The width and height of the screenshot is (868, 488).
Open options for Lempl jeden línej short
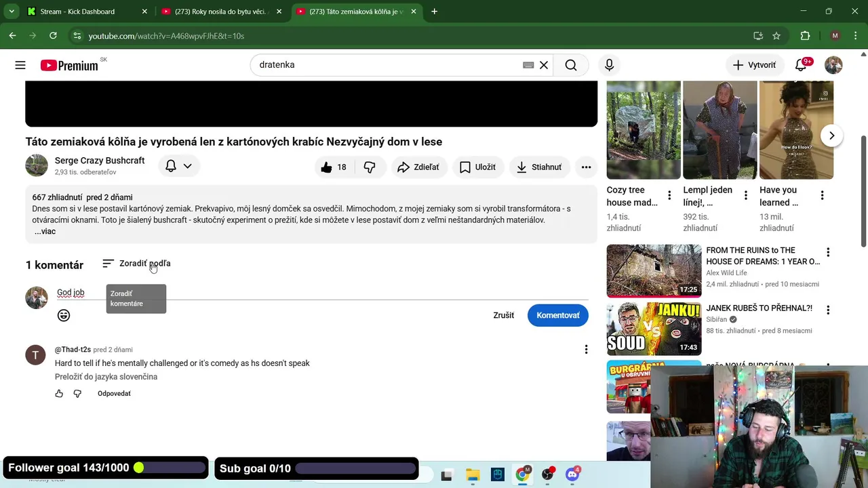click(746, 196)
